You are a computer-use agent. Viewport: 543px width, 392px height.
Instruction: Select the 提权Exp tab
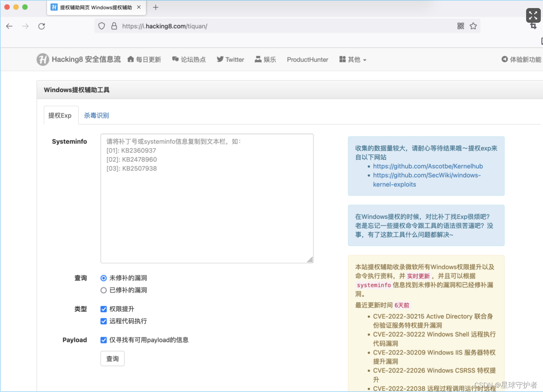61,115
